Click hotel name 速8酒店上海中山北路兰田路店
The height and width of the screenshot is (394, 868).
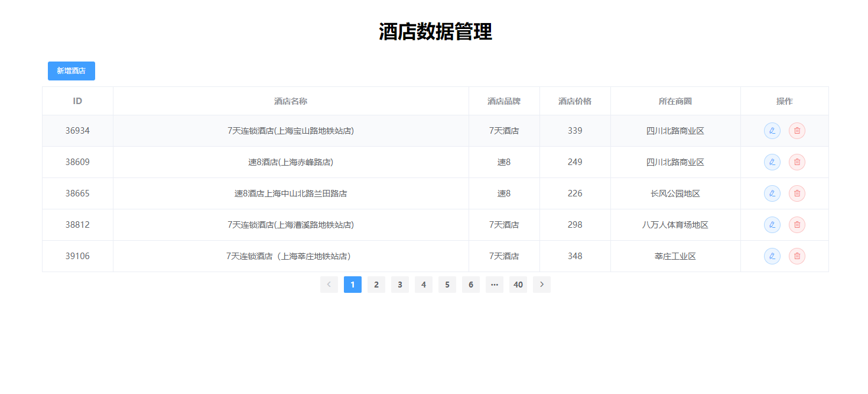click(291, 193)
